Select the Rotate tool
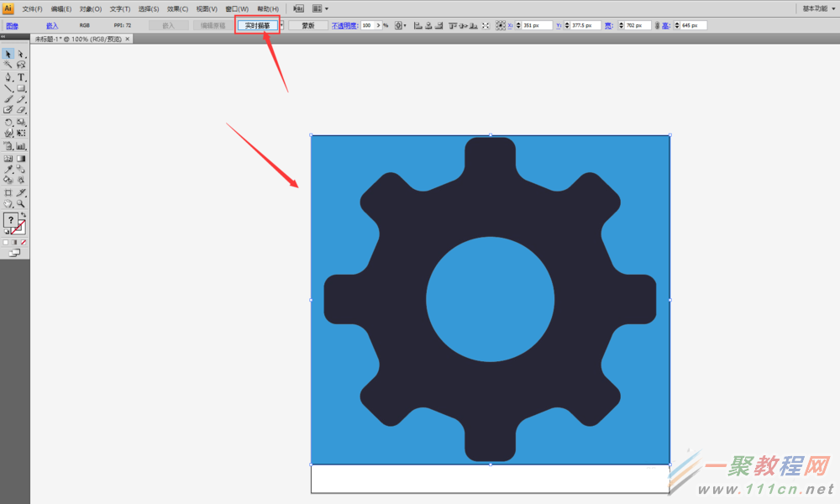The width and height of the screenshot is (840, 504). [x=8, y=123]
